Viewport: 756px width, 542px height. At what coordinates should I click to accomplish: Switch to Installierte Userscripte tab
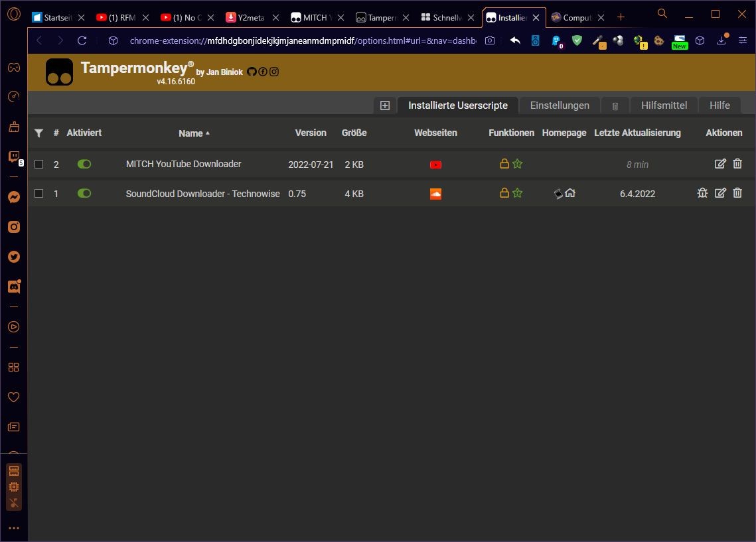click(x=458, y=105)
